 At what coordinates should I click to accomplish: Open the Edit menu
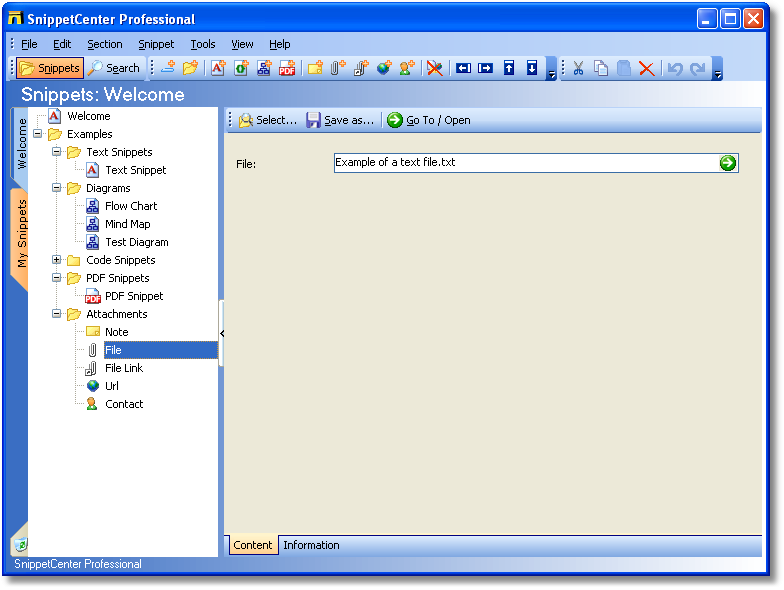62,44
